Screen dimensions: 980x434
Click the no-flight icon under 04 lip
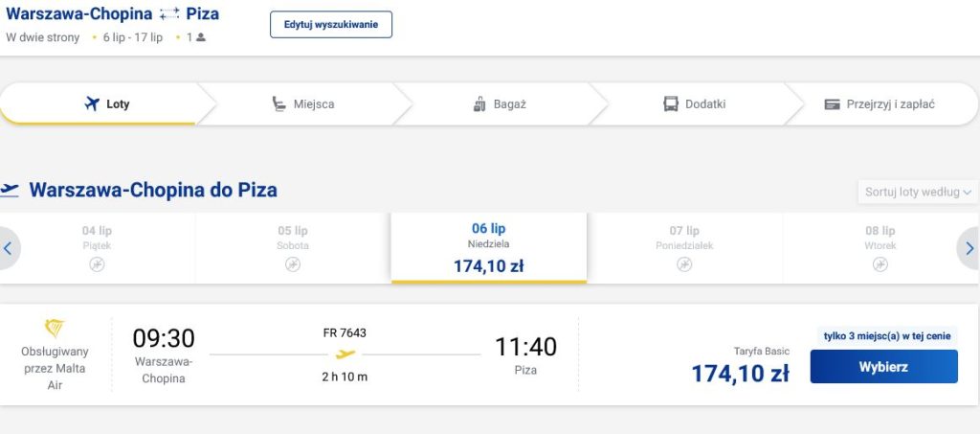pos(97,264)
